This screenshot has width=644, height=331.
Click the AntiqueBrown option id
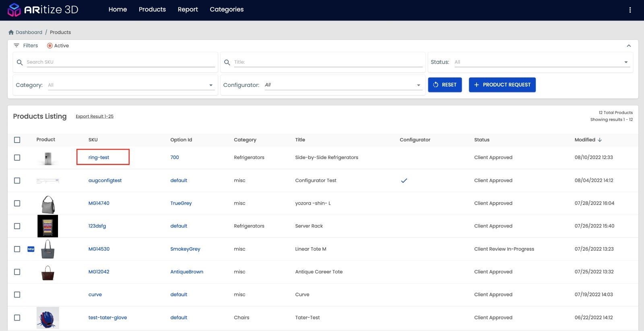[187, 272]
